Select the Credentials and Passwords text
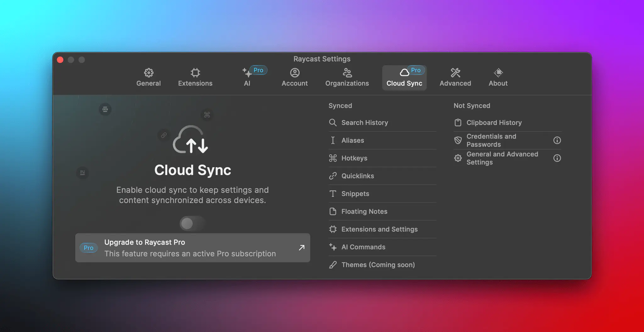The width and height of the screenshot is (644, 332). pyautogui.click(x=491, y=140)
